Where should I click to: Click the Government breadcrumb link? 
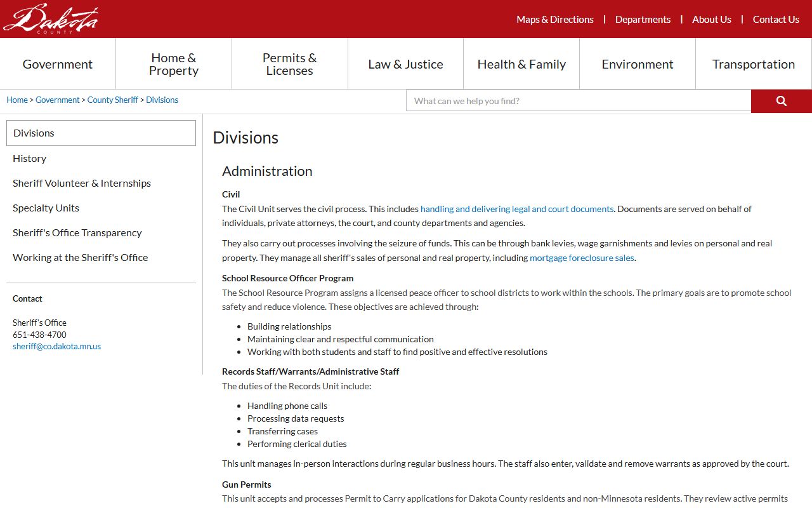coord(58,100)
